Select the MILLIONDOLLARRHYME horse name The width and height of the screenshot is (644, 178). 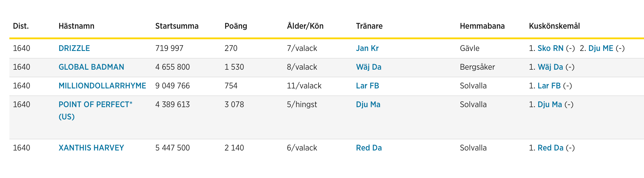[102, 86]
